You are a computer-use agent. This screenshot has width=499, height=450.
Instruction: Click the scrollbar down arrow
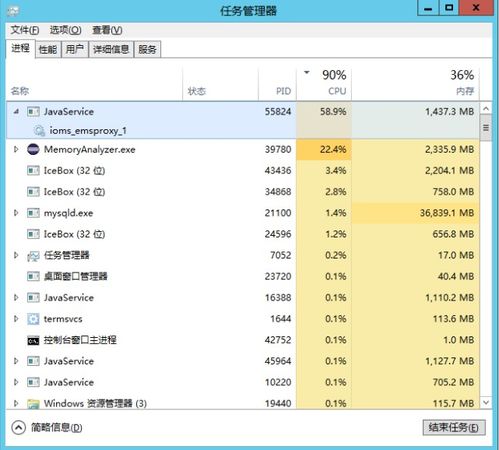point(486,403)
